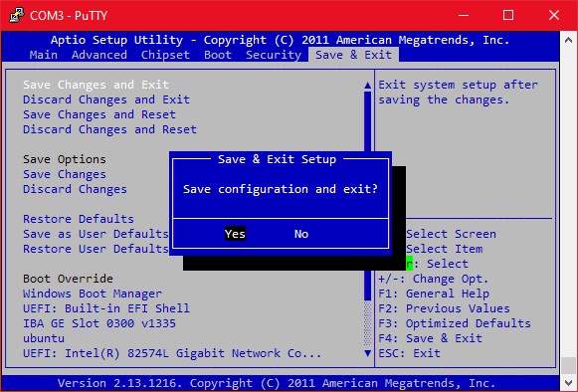Choose Windows Boot Manager boot override
The image size is (578, 392).
click(x=93, y=294)
